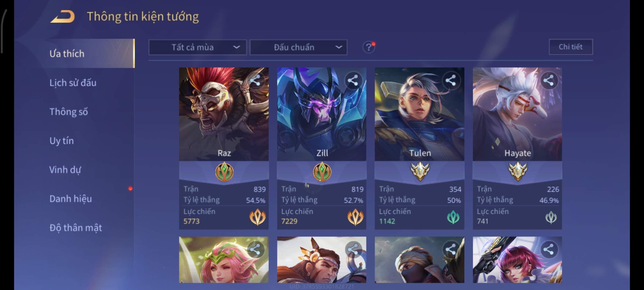Click Tulen's silver mastery badge emblem
Viewport: 644px width, 290px height.
pos(420,172)
